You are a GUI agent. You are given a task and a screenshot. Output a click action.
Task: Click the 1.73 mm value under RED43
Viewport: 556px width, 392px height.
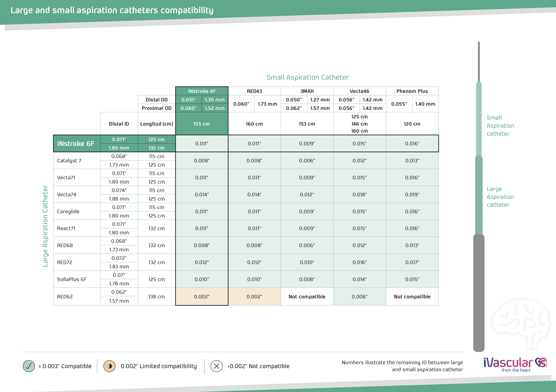pyautogui.click(x=267, y=104)
